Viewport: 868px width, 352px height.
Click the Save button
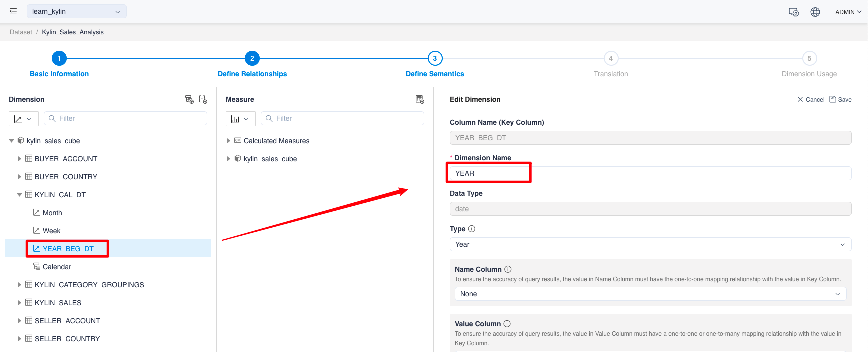pyautogui.click(x=840, y=99)
